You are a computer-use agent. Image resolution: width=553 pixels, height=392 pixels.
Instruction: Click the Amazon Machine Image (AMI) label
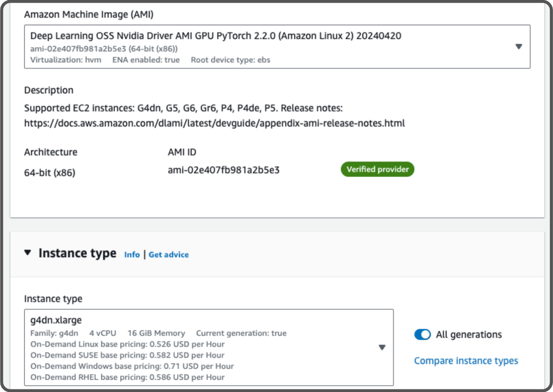(89, 15)
